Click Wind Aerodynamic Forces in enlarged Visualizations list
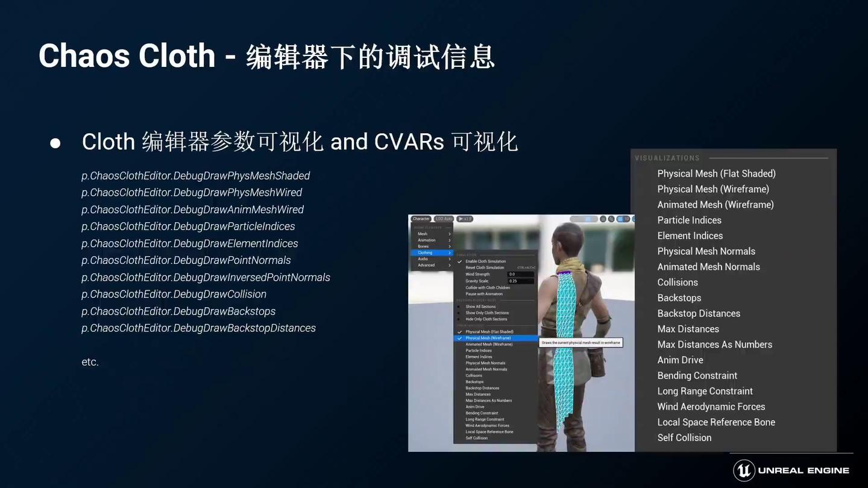 711,407
